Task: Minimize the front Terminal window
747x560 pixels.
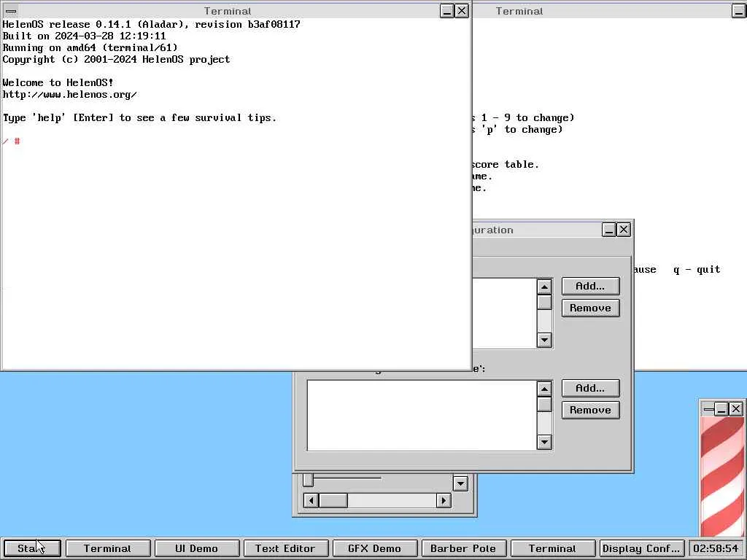Action: [x=447, y=11]
